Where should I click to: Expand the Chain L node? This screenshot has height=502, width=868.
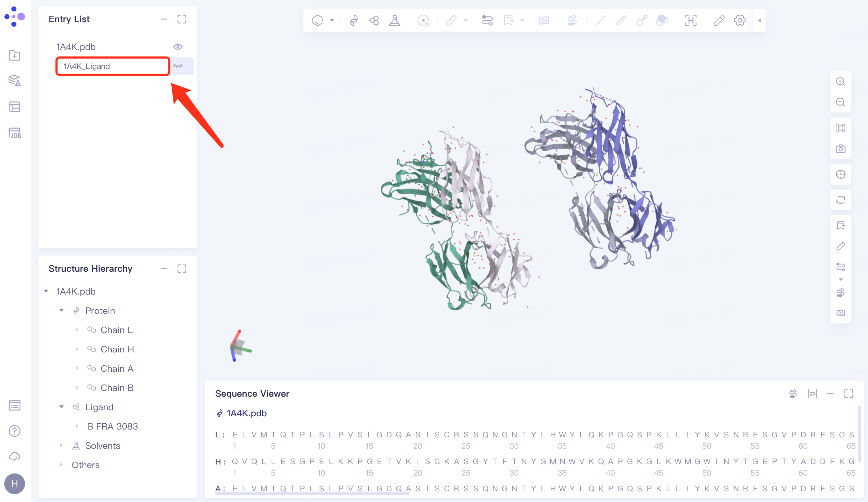point(77,330)
